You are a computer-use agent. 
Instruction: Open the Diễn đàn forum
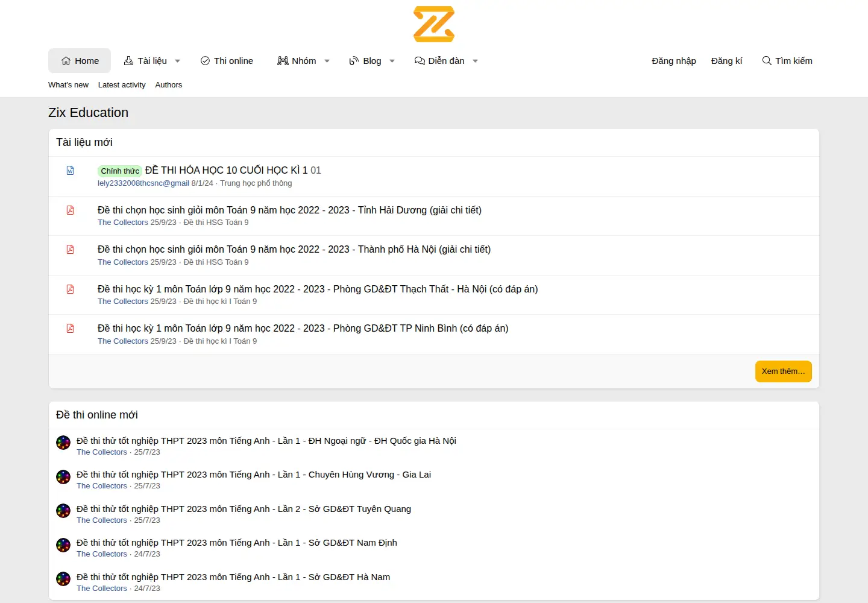[439, 61]
